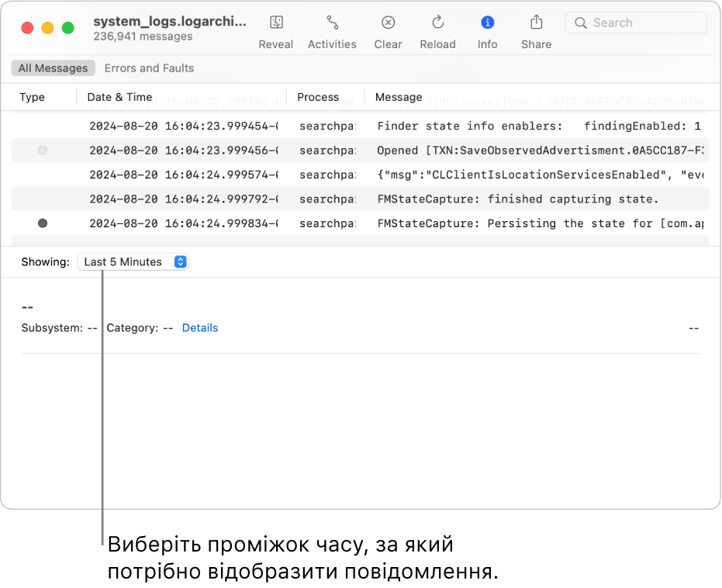722x588 pixels.
Task: Click the Type column header
Action: [x=32, y=97]
